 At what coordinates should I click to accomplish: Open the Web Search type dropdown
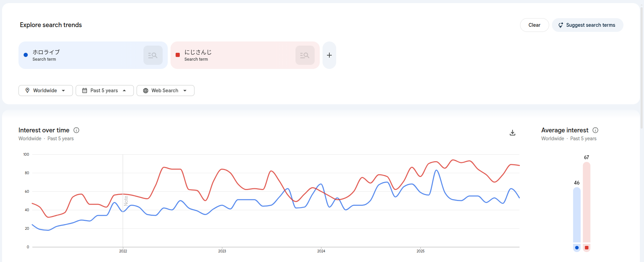(x=165, y=91)
